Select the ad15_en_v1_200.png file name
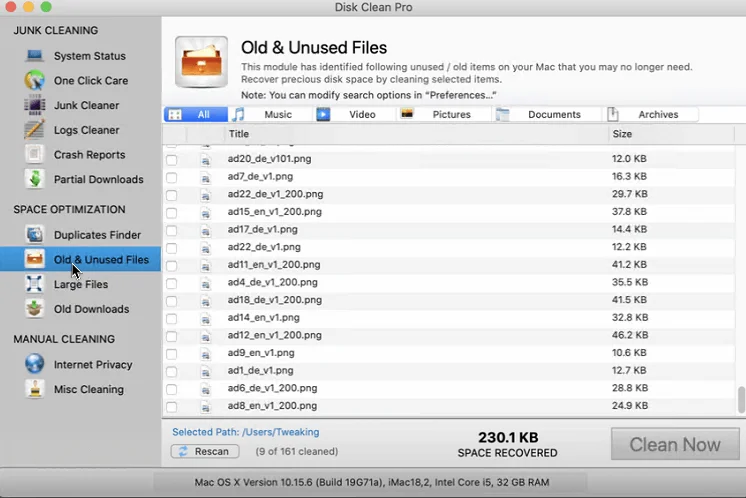 (275, 211)
